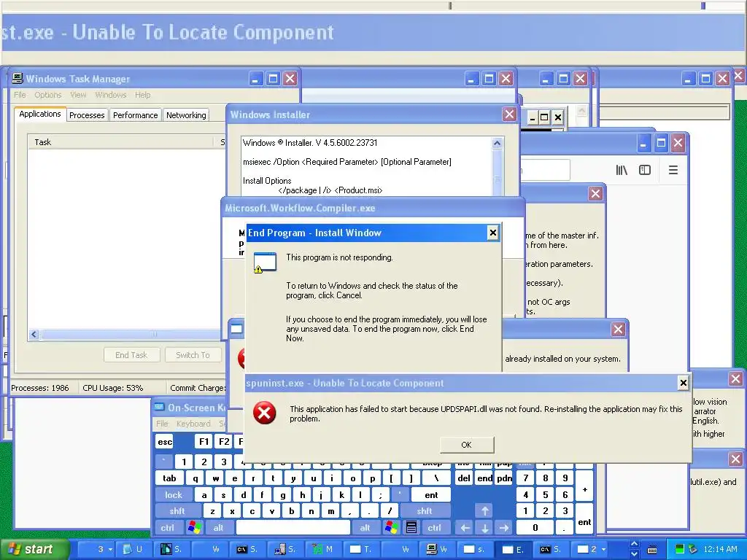The image size is (747, 560).
Task: Tap the up arrow key on On-Screen Keyboard
Action: coord(484,511)
